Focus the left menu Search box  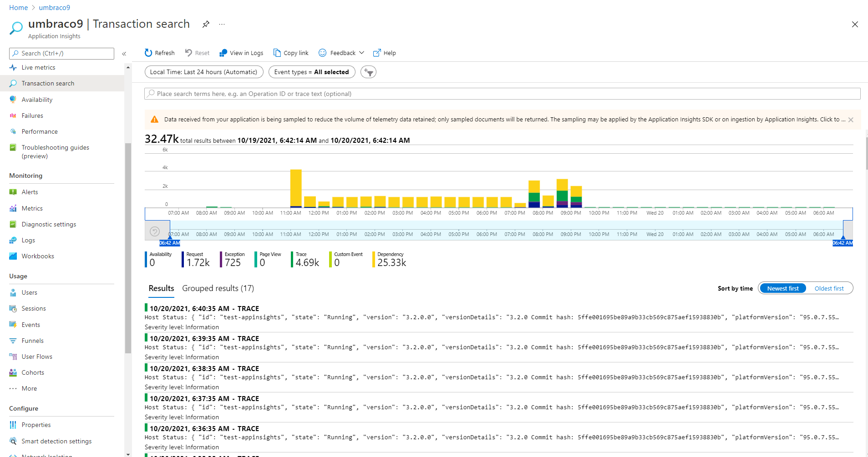click(61, 53)
